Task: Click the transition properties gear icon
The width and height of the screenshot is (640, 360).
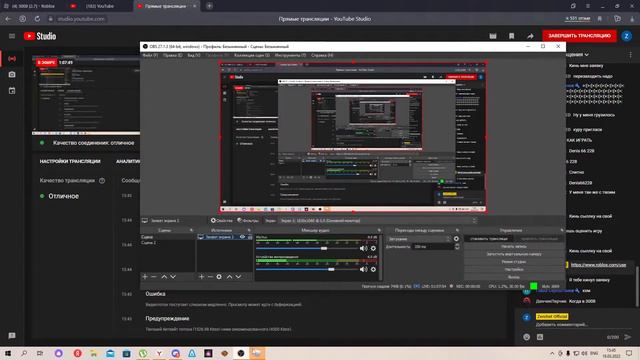Action: click(456, 239)
